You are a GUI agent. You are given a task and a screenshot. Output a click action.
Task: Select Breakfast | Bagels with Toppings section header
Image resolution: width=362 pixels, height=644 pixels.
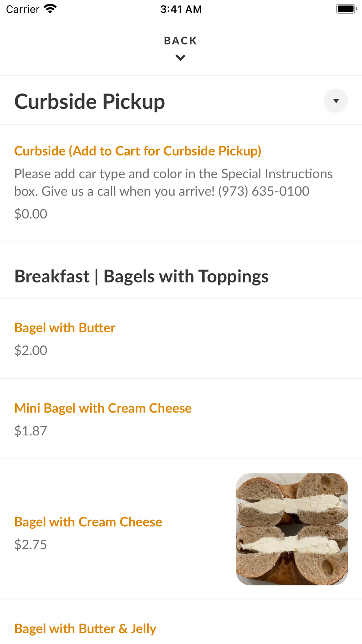pos(141,276)
